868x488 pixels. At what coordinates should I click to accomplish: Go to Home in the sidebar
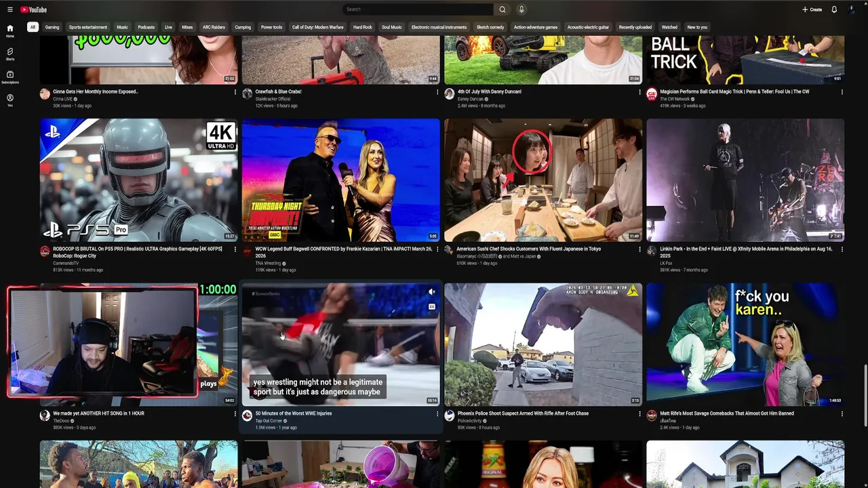pyautogui.click(x=9, y=30)
